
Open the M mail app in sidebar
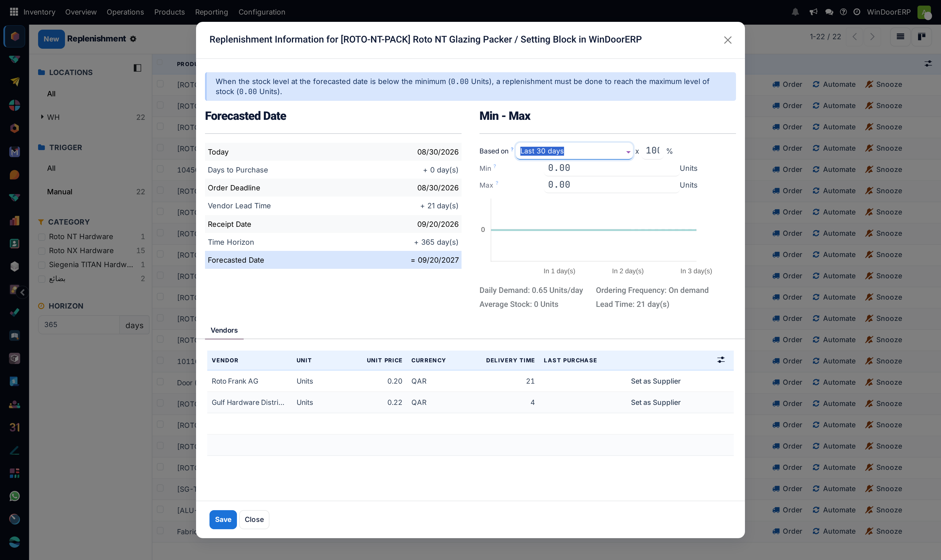pyautogui.click(x=14, y=151)
